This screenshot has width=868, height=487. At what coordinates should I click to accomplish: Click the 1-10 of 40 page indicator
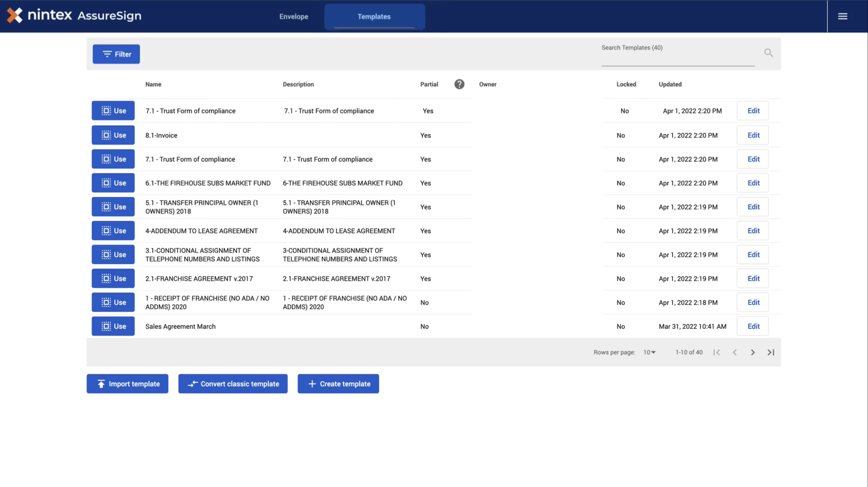pos(689,352)
